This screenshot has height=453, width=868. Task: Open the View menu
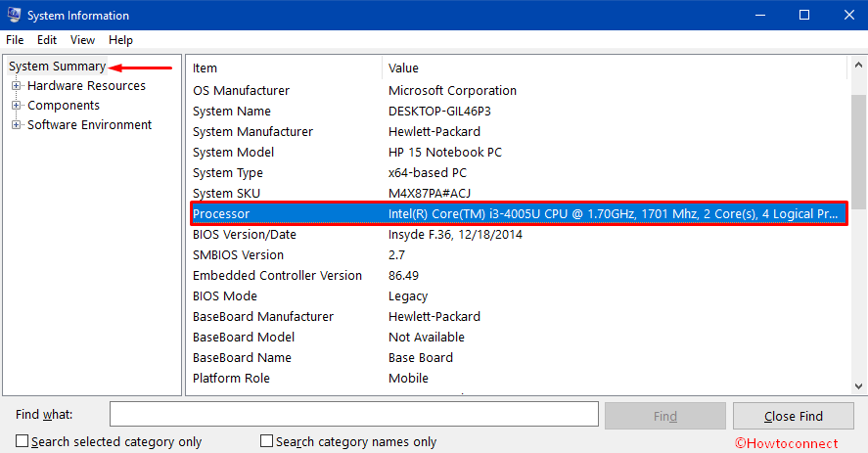pos(82,40)
